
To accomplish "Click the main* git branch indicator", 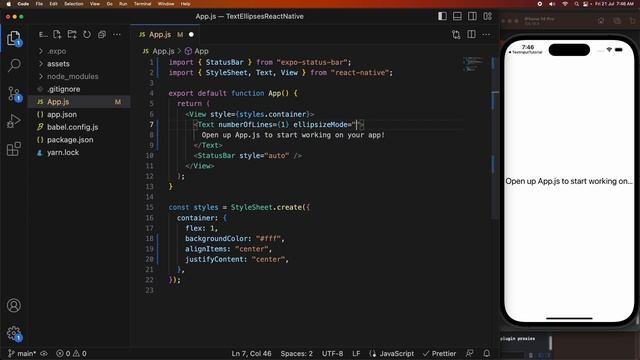I will pyautogui.click(x=22, y=353).
